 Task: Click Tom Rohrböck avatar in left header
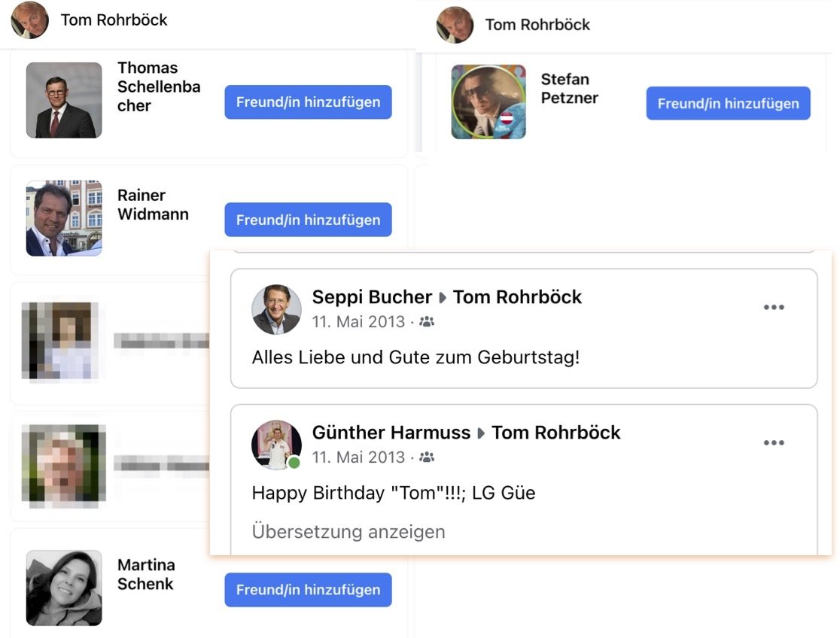coord(30,20)
